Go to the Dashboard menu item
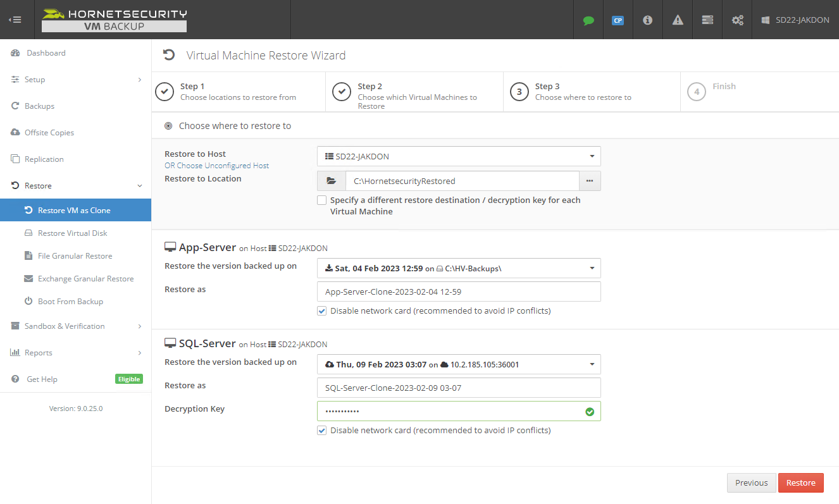 click(47, 53)
